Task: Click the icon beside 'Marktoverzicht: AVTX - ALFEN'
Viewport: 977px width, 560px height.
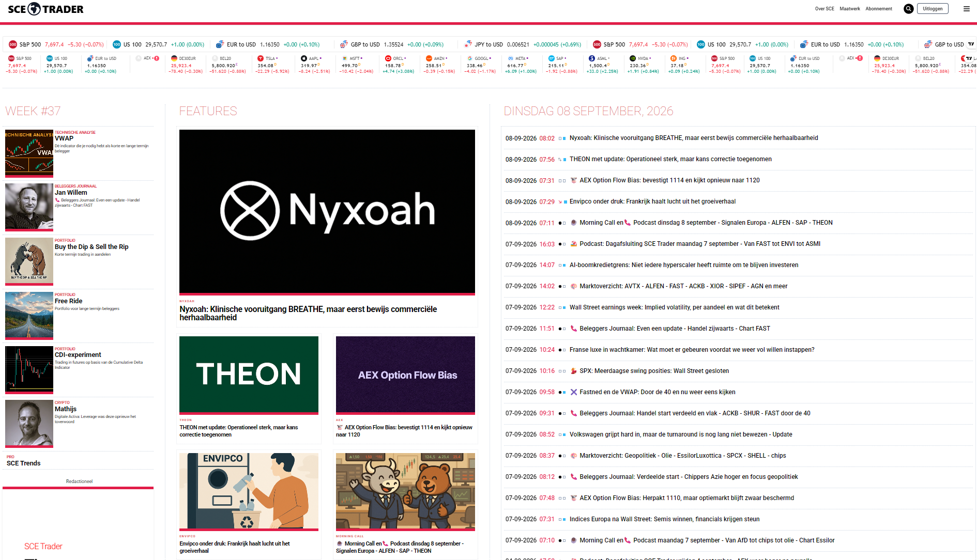Action: (x=573, y=286)
